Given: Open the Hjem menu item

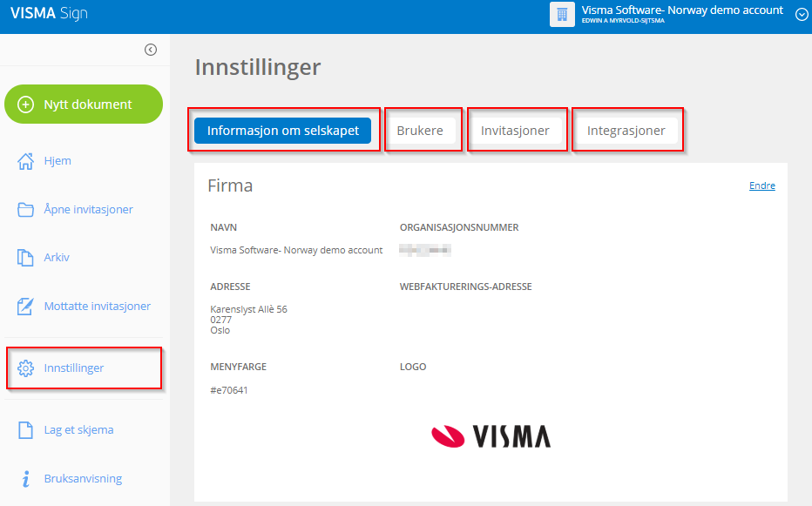Looking at the screenshot, I should 58,160.
